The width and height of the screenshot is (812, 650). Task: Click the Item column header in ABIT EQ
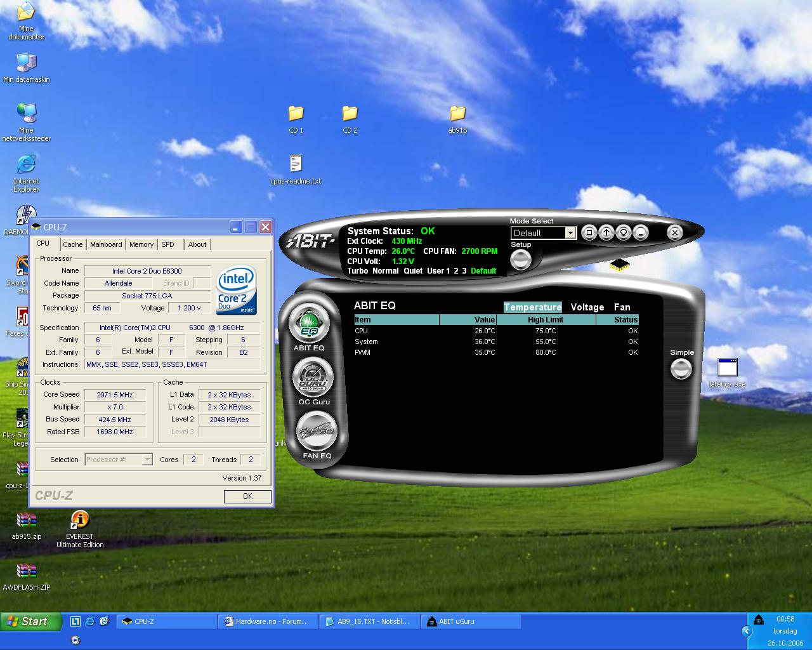[x=396, y=320]
